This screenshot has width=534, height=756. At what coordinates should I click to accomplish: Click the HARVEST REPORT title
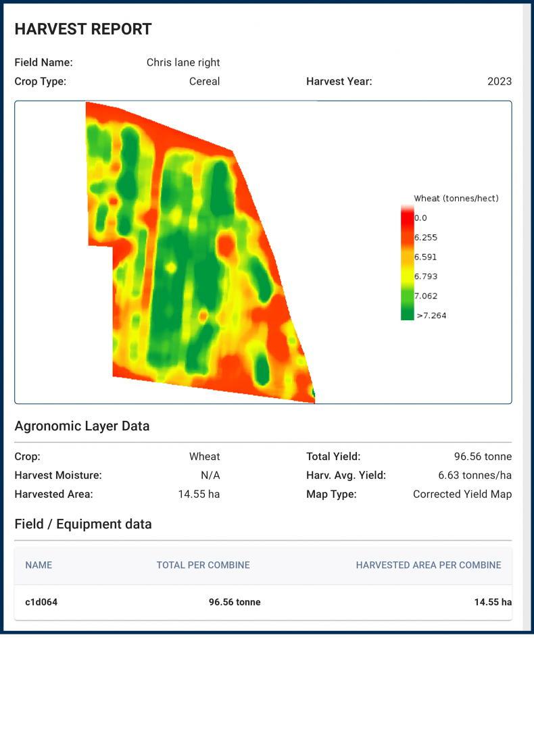pyautogui.click(x=83, y=30)
